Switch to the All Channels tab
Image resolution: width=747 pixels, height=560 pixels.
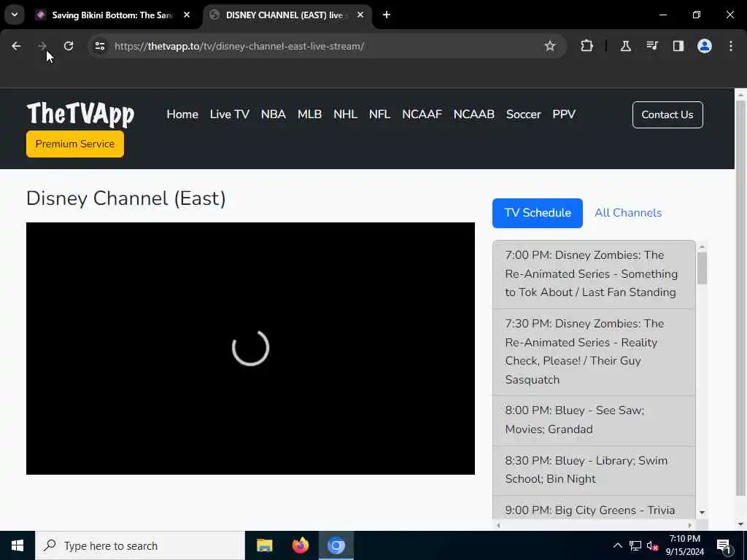(x=628, y=213)
